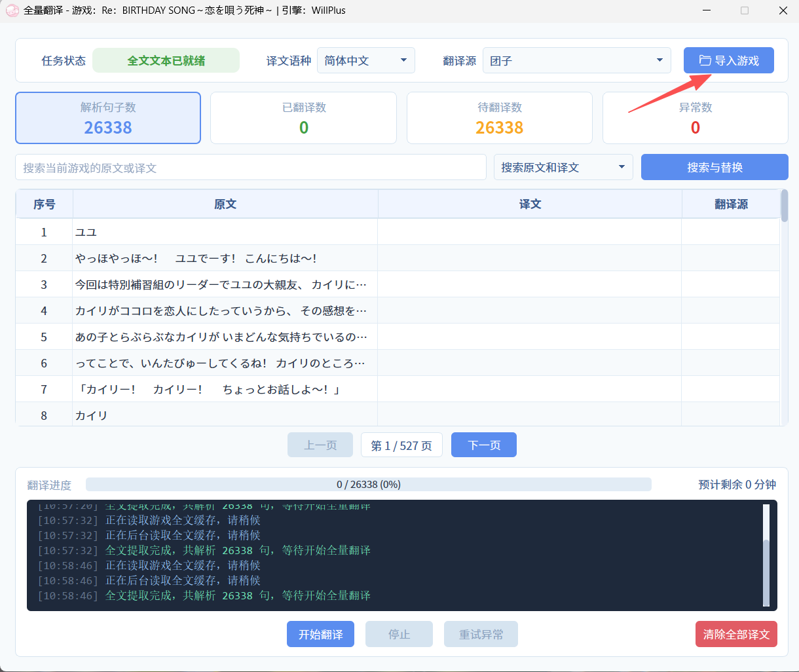Click the 停止 stop button
Screen dimensions: 799x672
click(399, 634)
